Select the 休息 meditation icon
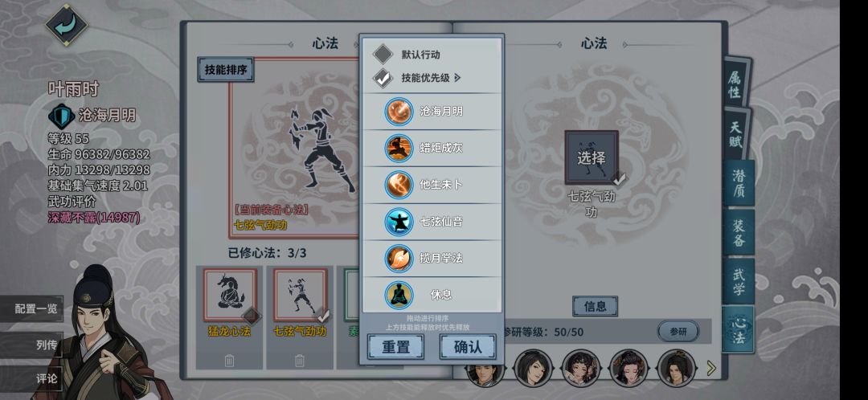868x400 pixels. point(399,295)
